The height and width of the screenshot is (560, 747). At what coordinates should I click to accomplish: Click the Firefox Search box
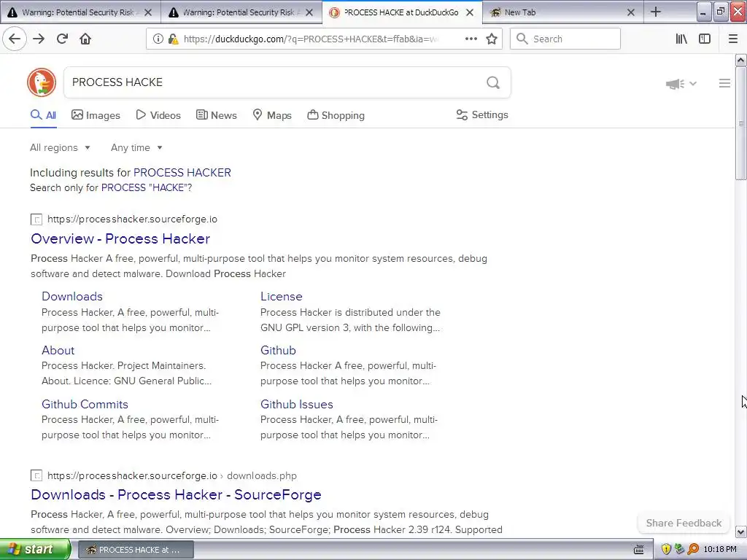point(565,39)
